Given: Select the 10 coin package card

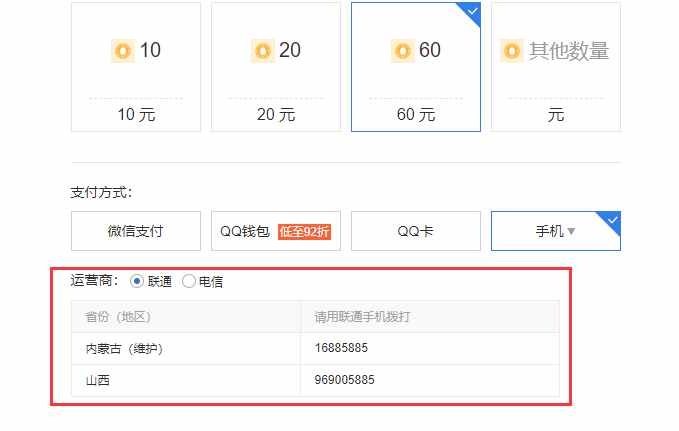Looking at the screenshot, I should [x=136, y=67].
